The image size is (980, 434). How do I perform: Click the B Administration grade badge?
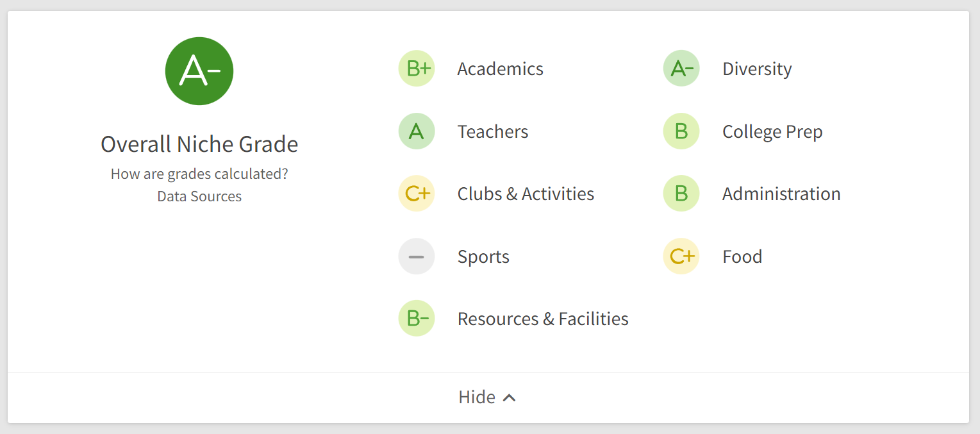[681, 194]
